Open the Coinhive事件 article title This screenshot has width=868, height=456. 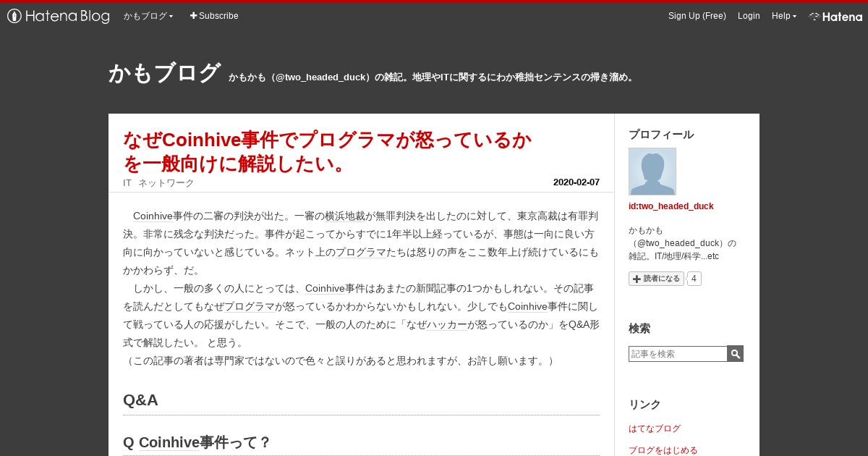328,151
